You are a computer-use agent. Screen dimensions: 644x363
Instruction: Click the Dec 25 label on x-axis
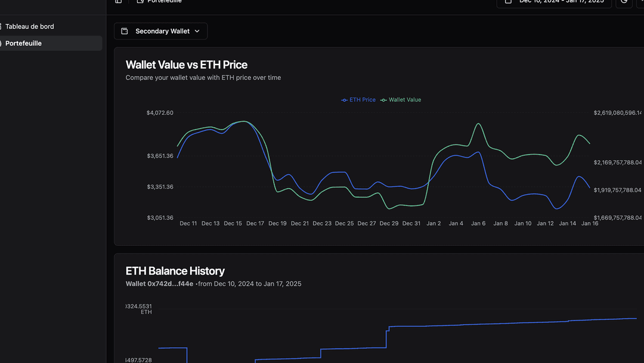(x=344, y=223)
